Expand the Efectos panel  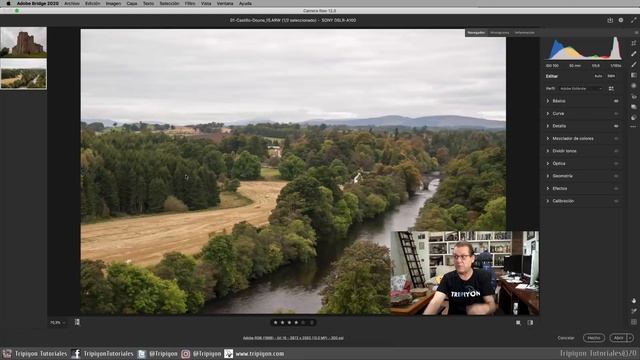pyautogui.click(x=548, y=189)
